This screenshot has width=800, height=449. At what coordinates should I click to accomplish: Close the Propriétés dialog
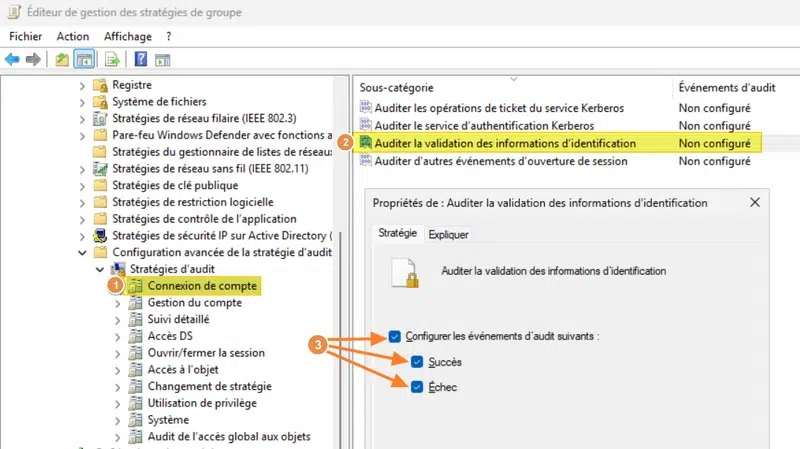(755, 203)
